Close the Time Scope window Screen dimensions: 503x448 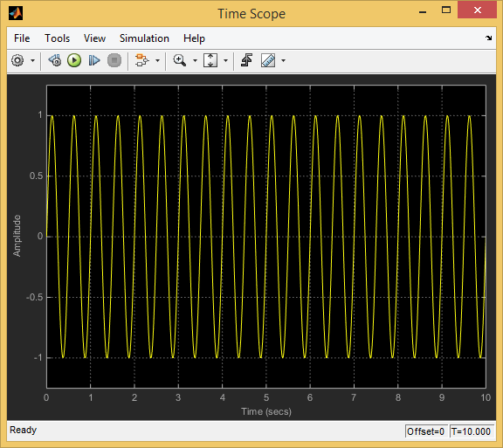click(x=478, y=10)
